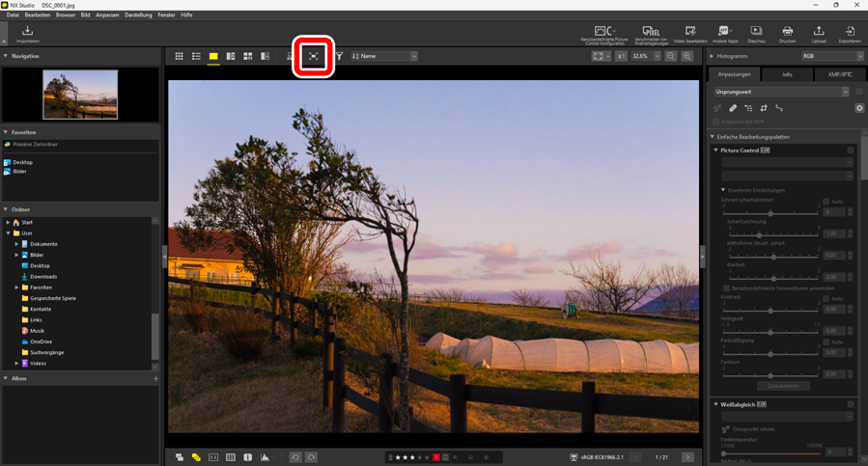The image size is (868, 466).
Task: Toggle the Picture Control checkbox
Action: 851,151
